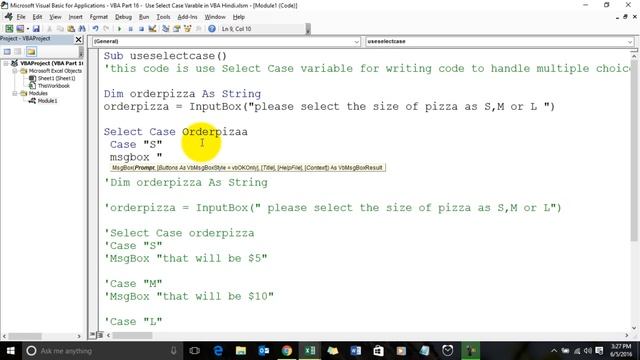Open the Windows Store from the taskbar

coord(378,351)
